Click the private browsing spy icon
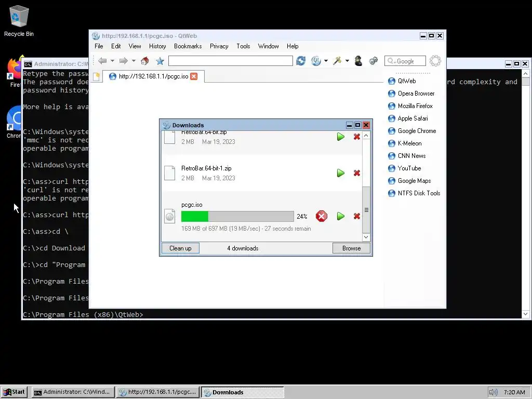This screenshot has height=399, width=532. [x=358, y=61]
